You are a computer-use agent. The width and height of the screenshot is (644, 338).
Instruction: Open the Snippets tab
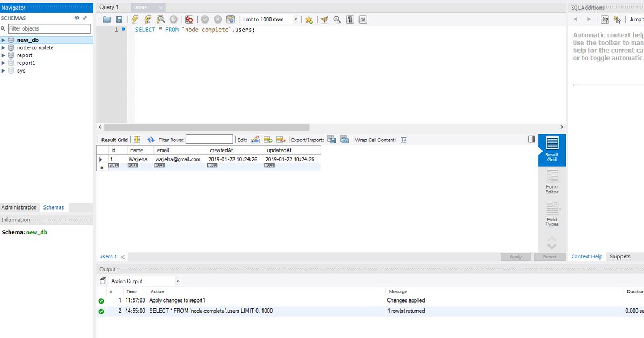620,257
